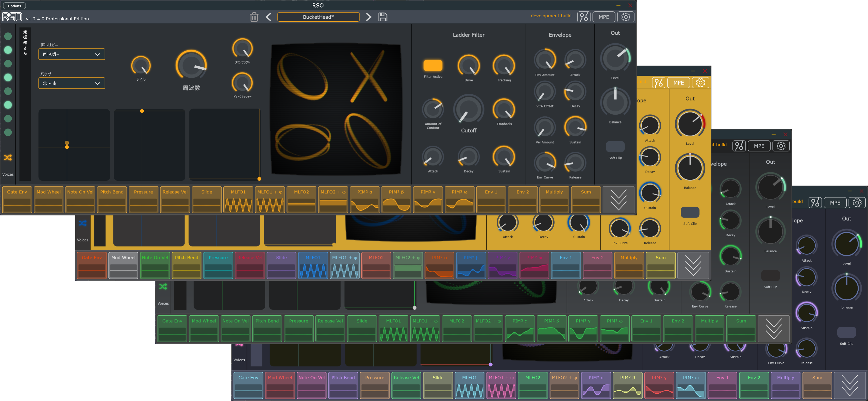The height and width of the screenshot is (401, 868).
Task: Click the MPE button in top window
Action: [x=604, y=17]
